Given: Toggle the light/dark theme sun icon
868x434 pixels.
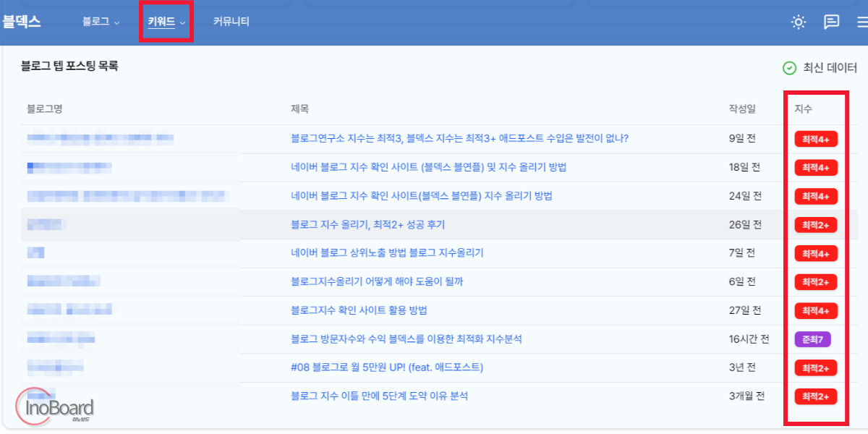Looking at the screenshot, I should (x=798, y=22).
